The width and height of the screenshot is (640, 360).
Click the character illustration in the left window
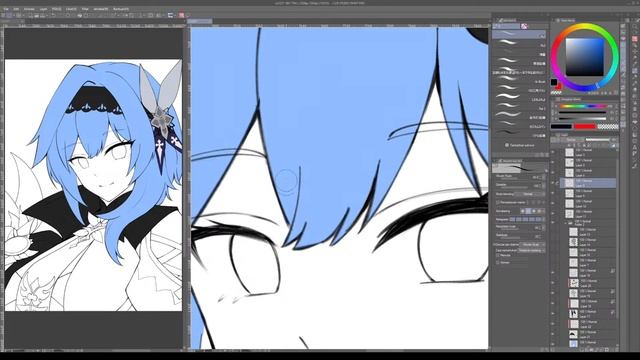(x=93, y=185)
